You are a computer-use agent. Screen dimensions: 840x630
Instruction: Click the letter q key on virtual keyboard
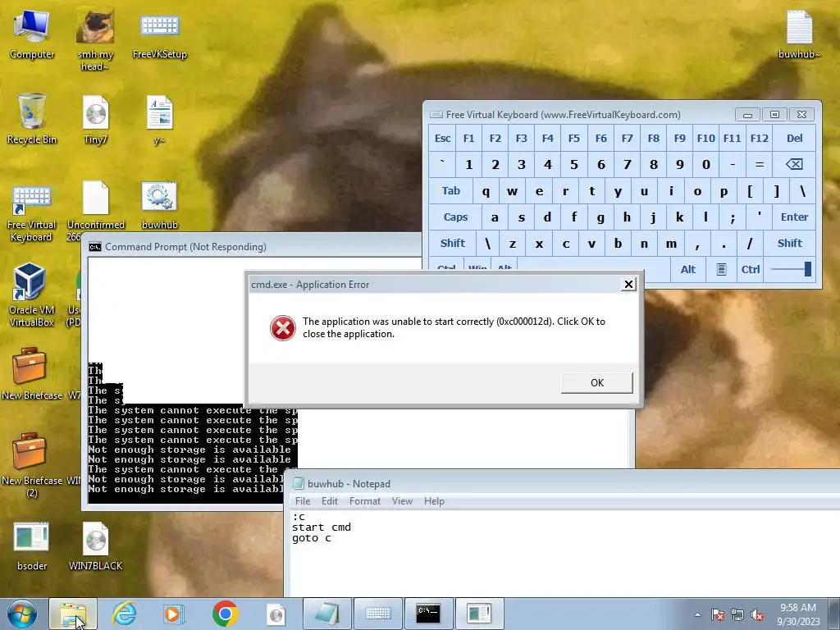click(x=486, y=190)
